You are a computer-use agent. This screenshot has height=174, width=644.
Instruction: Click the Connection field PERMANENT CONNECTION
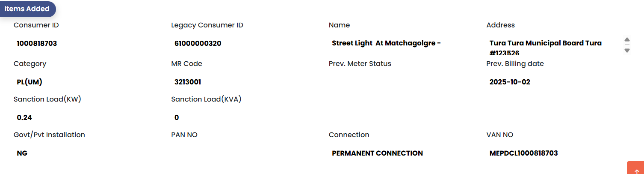tap(401, 153)
